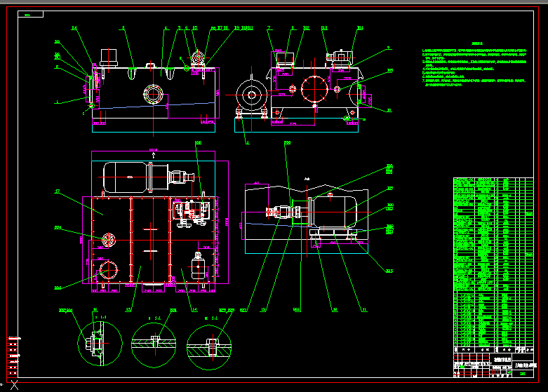Viewport: 548px width, 392px height.
Task: Select the small motor atop the front view
Action: [x=109, y=57]
